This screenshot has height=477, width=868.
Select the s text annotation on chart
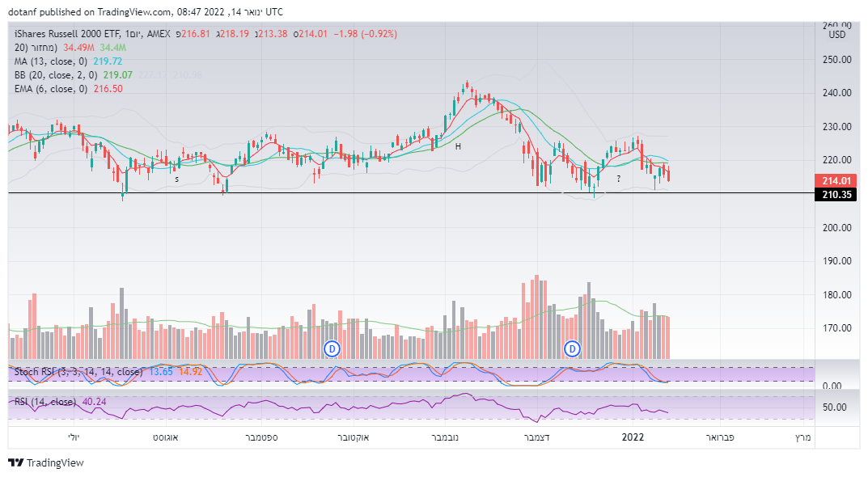177,179
